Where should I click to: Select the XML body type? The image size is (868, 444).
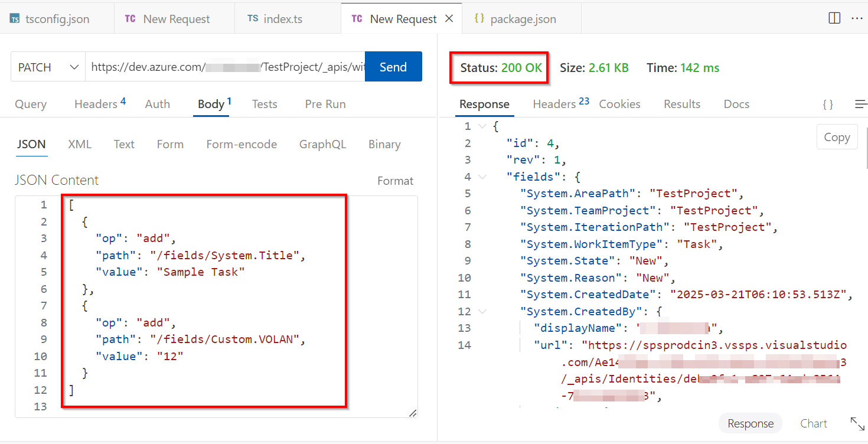point(80,144)
